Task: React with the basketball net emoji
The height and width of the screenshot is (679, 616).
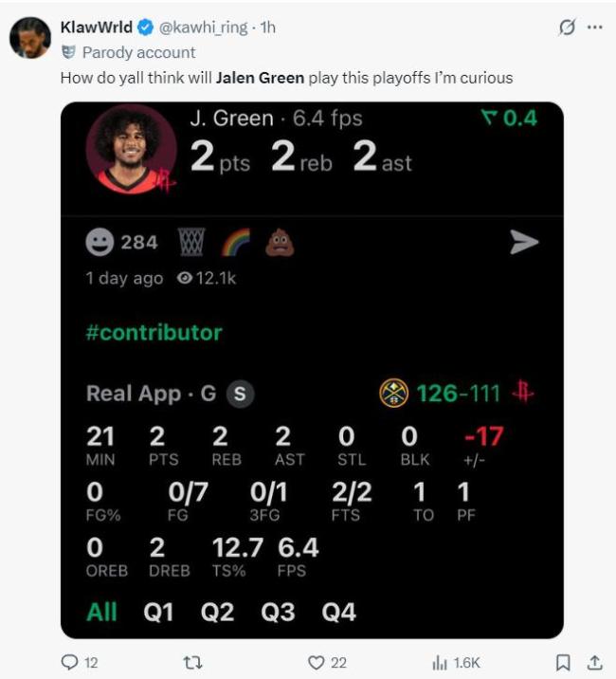Action: click(x=191, y=243)
